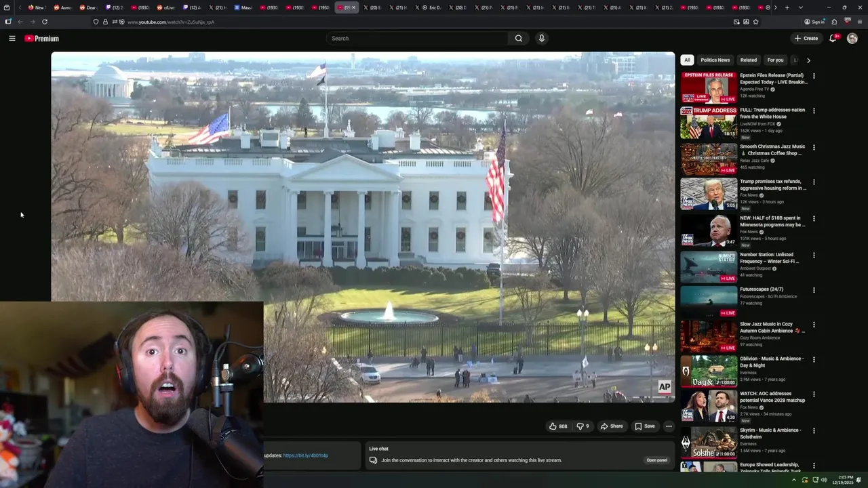Open browser application menu at toolbar's right end

[860, 22]
